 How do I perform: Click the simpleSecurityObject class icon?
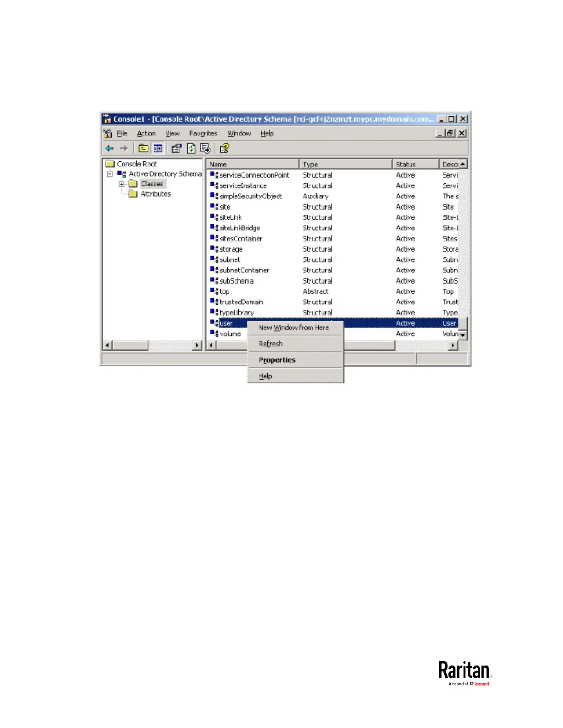[x=214, y=196]
